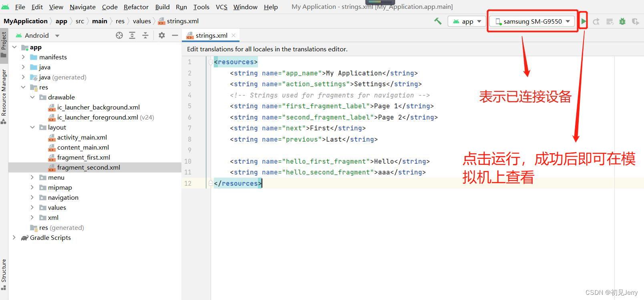Open the Structure sidebar tab
The image size is (644, 300).
click(x=4, y=274)
